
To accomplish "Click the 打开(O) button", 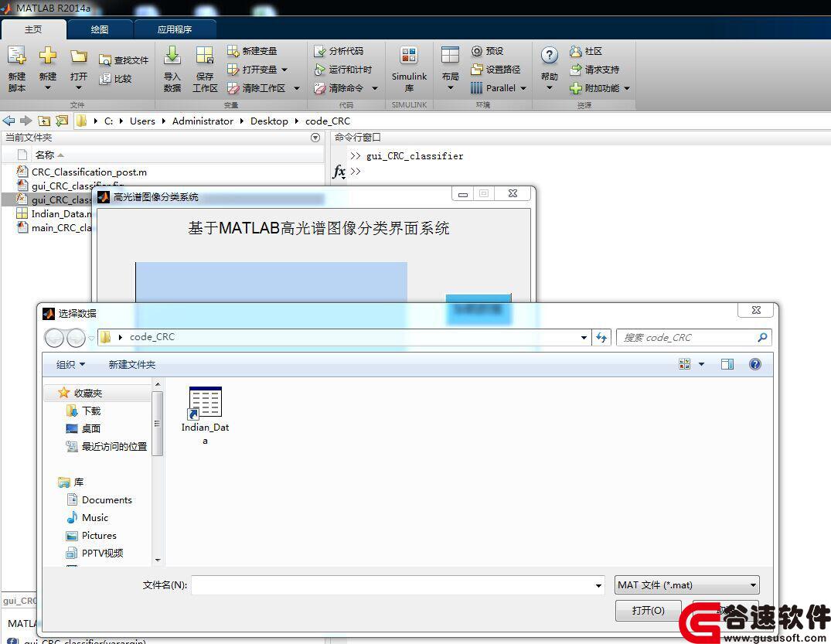I will [648, 611].
